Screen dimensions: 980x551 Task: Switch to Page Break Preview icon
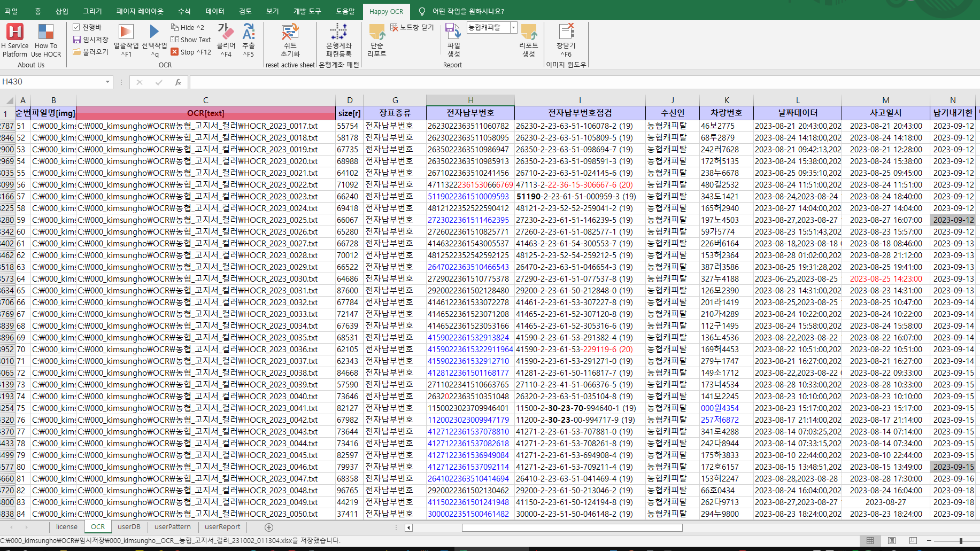(x=913, y=540)
